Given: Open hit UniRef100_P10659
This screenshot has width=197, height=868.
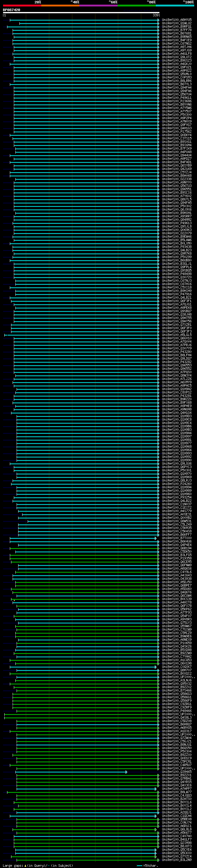Looking at the screenshot, I should click(x=177, y=643).
